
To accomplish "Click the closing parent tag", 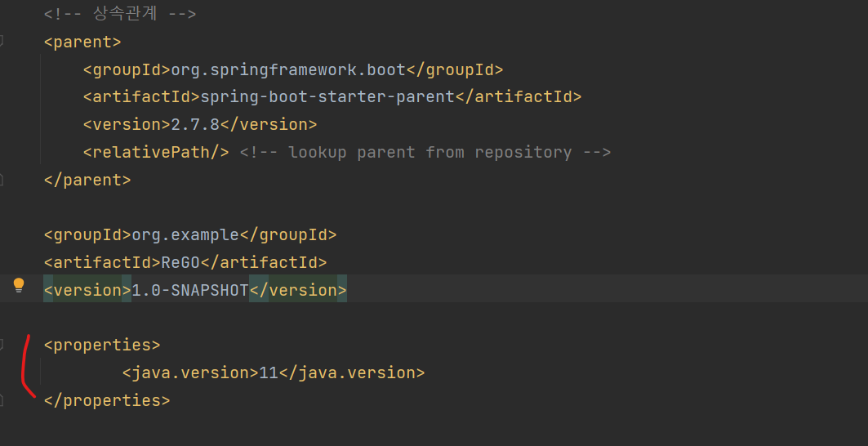I will click(87, 180).
